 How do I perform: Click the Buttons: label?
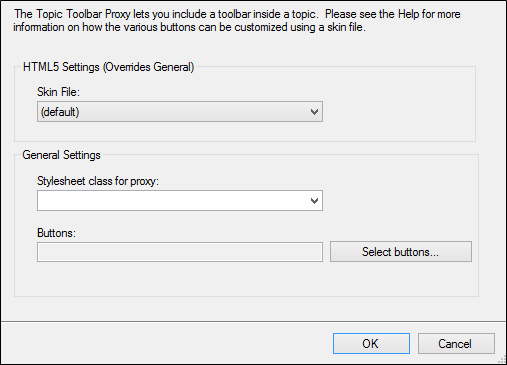point(56,233)
